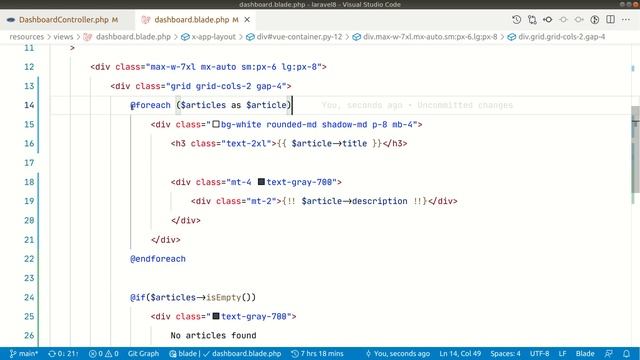
Task: Open the notifications bell
Action: coord(627,353)
